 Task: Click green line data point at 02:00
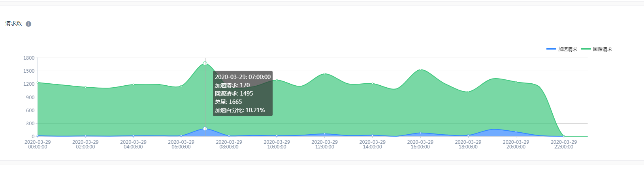tap(85, 87)
